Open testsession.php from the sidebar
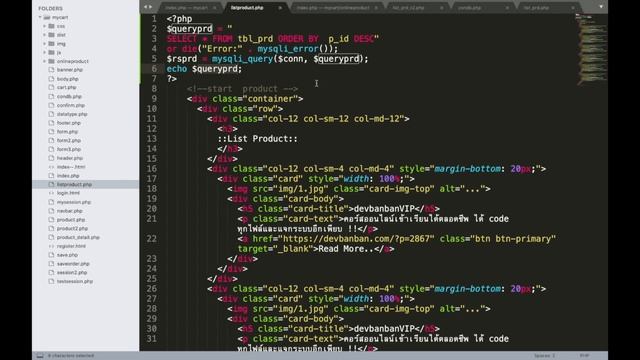 tap(75, 281)
